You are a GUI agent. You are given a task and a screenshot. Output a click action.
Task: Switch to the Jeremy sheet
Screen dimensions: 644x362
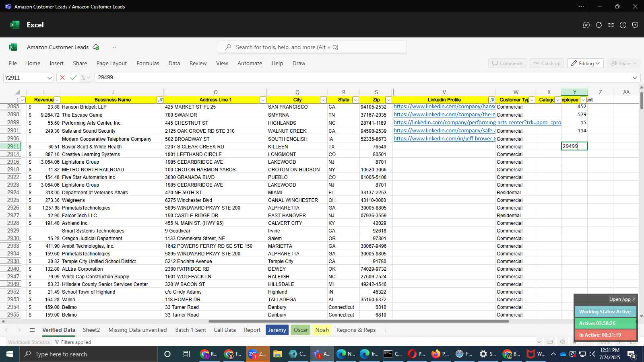click(x=277, y=330)
